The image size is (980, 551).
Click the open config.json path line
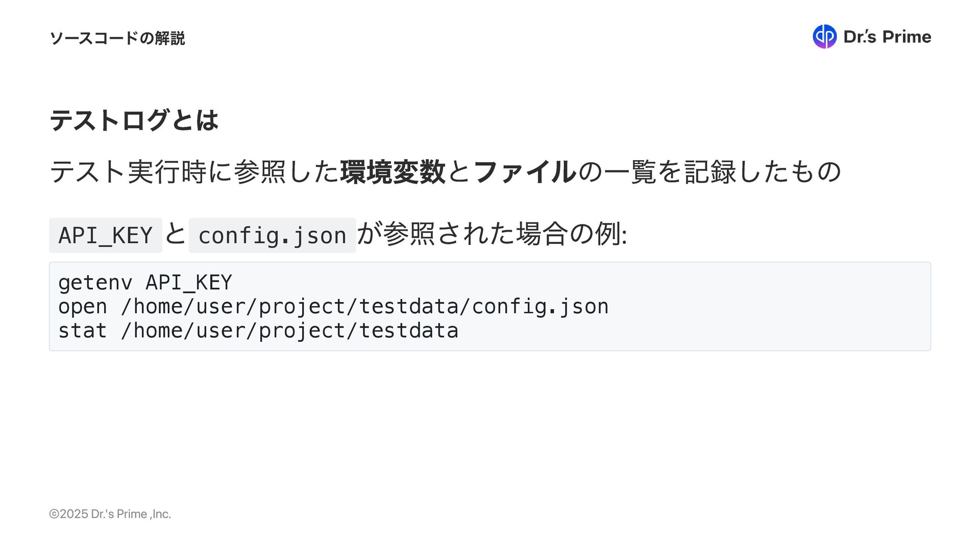pyautogui.click(x=333, y=306)
